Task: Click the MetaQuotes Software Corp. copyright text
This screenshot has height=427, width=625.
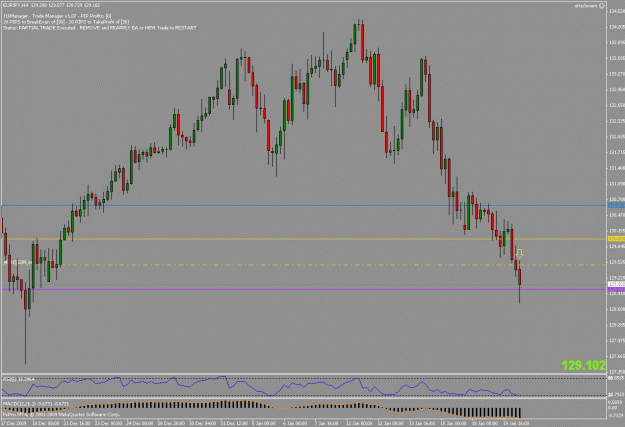Action: 61,415
